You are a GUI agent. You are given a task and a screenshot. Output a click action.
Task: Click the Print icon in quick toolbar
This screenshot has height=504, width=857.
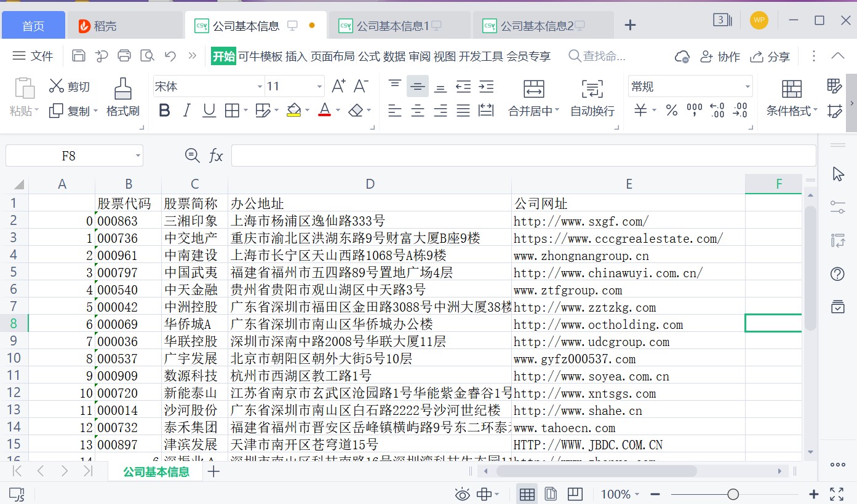[x=124, y=56]
